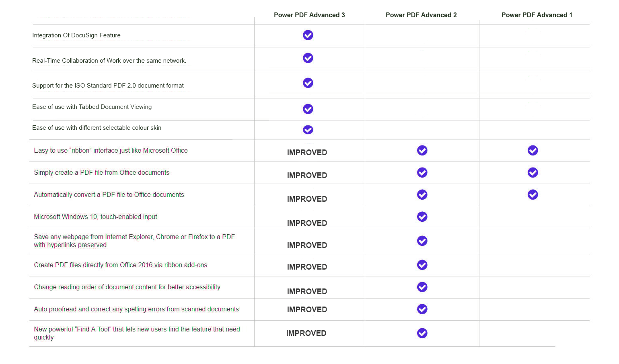Viewport: 619px width, 364px height.
Task: Click 'New powerful Find A Tool' feature text
Action: click(137, 333)
